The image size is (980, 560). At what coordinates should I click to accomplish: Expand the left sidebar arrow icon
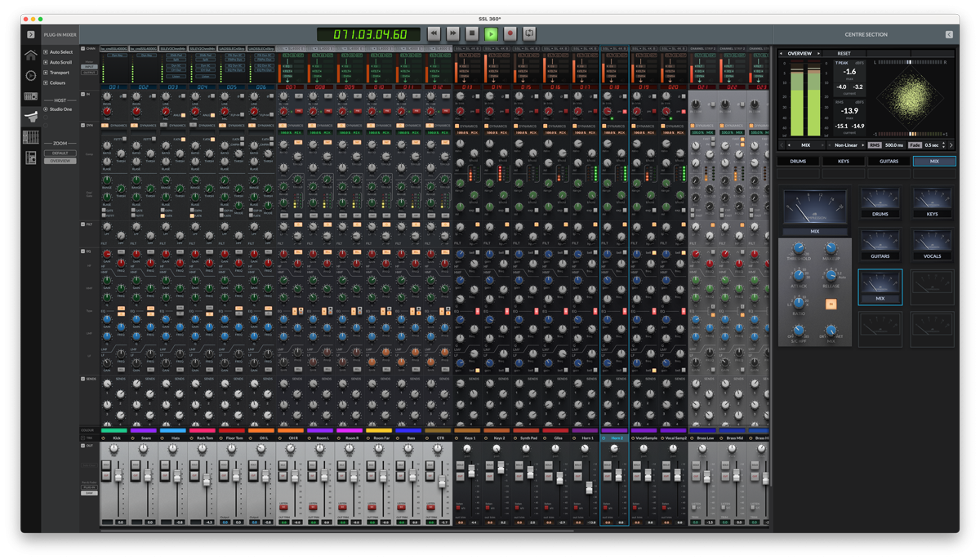point(31,35)
